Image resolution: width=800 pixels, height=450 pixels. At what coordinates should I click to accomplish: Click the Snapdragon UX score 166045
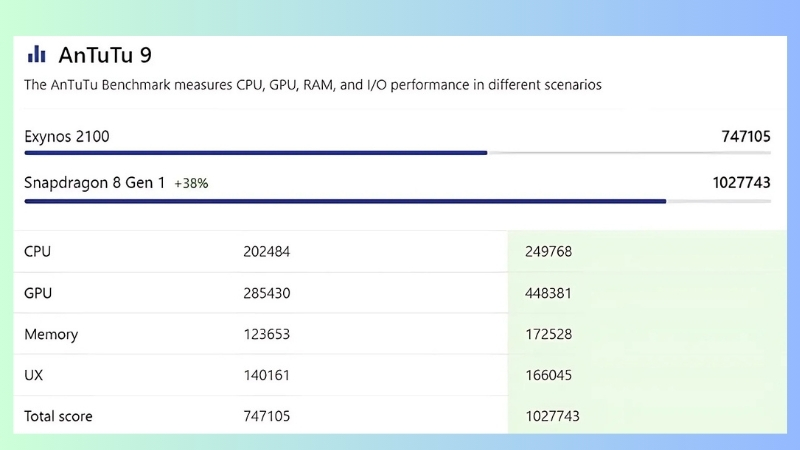(x=548, y=376)
